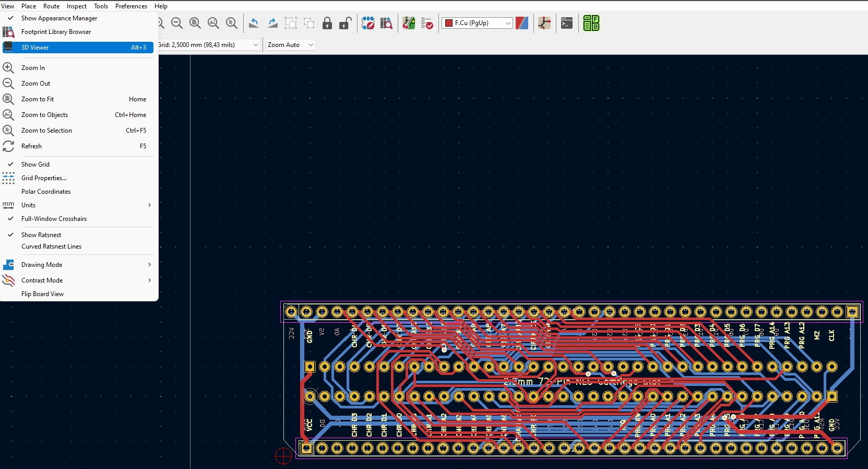The image size is (868, 469).
Task: Update PCB from schematic toolbar icon
Action: pyautogui.click(x=409, y=23)
